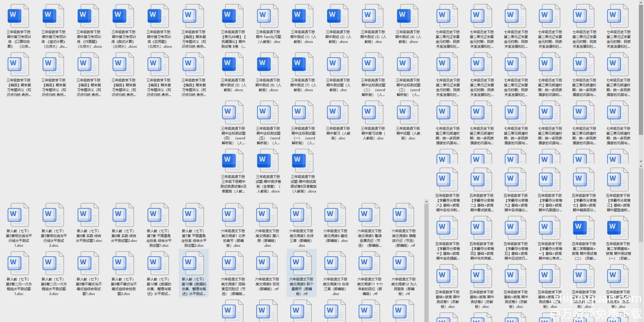The image size is (644, 322).
Task: Select 三年级数学 竖式计算 Word file
Action: coord(53,17)
